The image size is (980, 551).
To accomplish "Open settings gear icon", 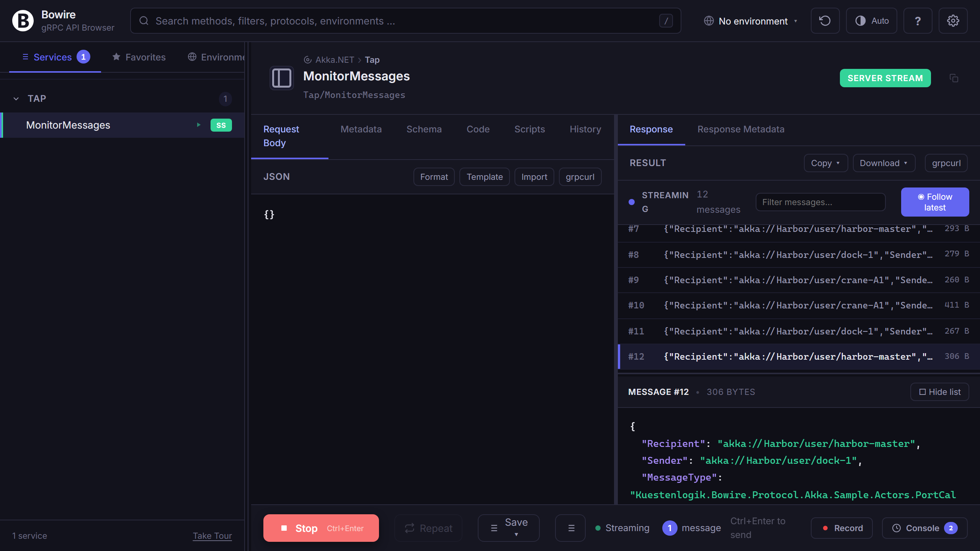I will click(953, 21).
